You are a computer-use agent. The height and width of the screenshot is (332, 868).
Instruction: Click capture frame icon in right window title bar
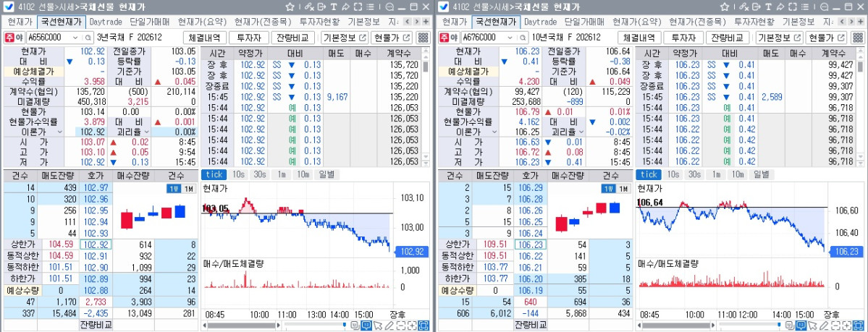(792, 7)
